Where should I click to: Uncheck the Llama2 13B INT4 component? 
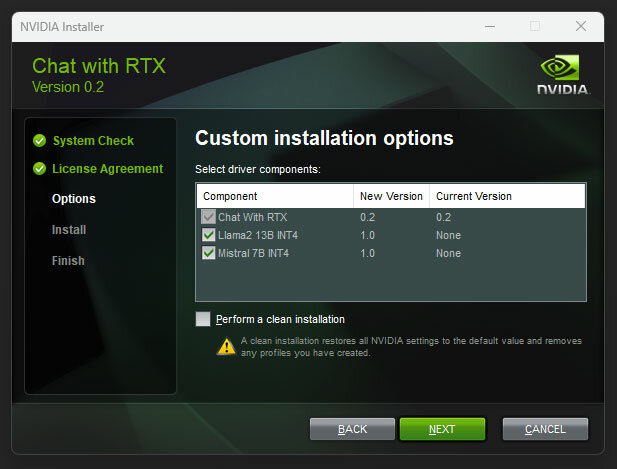click(x=209, y=235)
